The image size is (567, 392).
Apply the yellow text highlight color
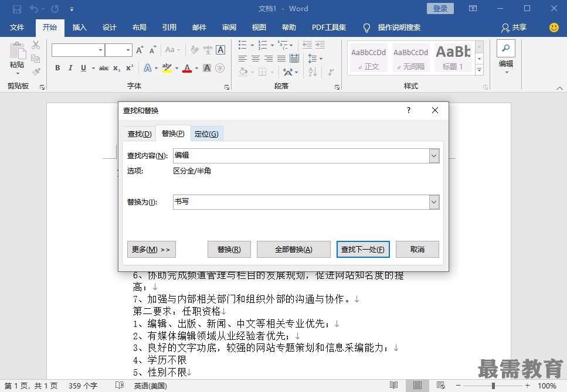pos(167,68)
